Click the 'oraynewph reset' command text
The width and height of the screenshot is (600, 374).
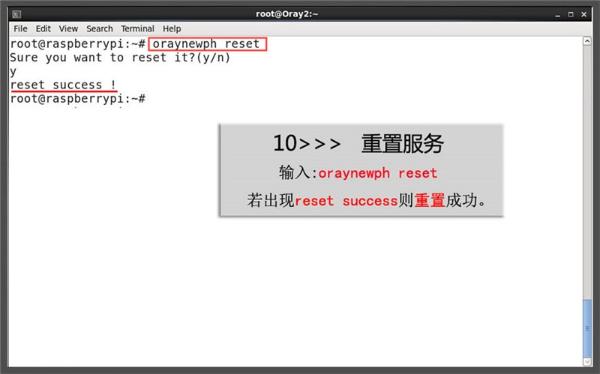207,44
